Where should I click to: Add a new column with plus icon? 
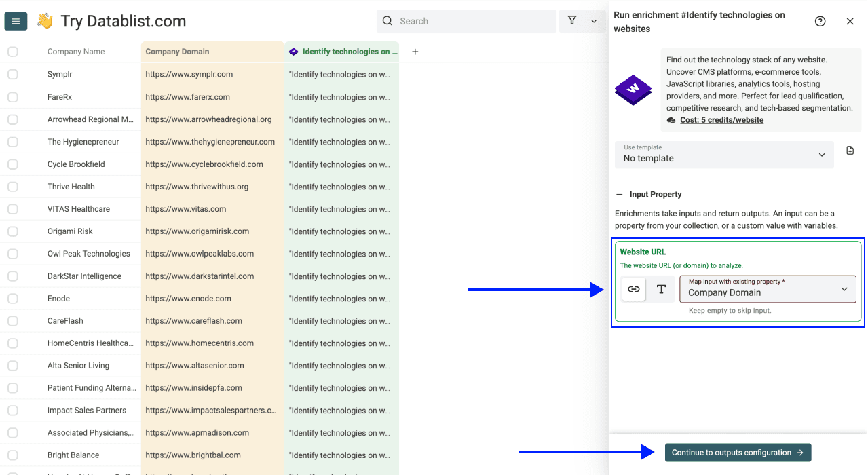[x=415, y=52]
